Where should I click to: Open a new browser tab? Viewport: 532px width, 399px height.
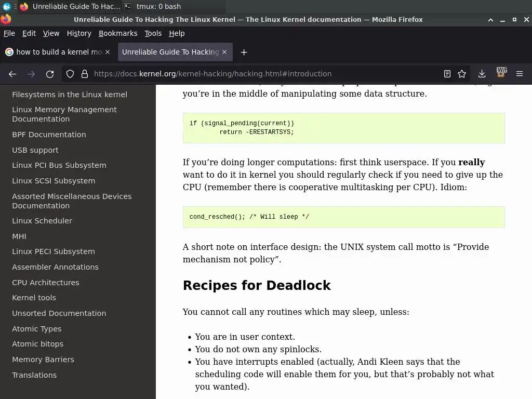pos(244,52)
